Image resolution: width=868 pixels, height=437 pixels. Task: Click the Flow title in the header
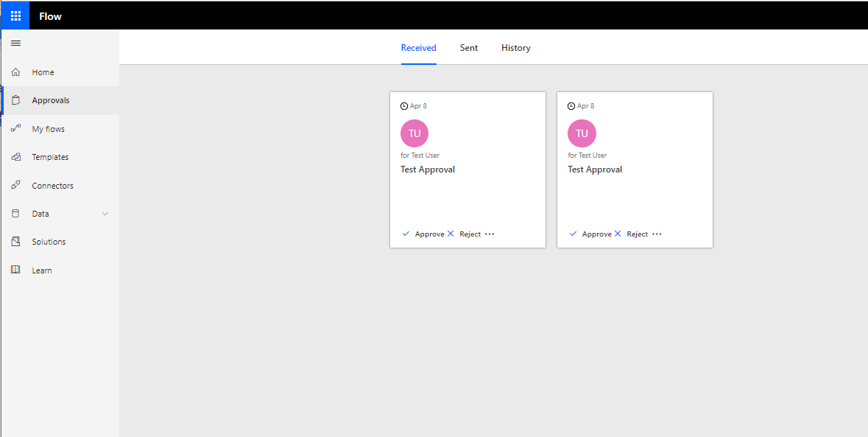(x=50, y=16)
